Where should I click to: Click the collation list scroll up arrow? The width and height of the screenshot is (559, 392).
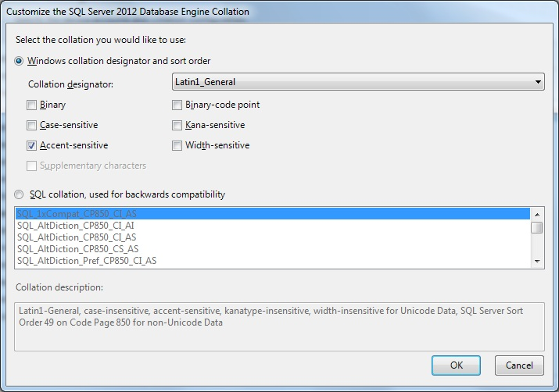coord(537,214)
